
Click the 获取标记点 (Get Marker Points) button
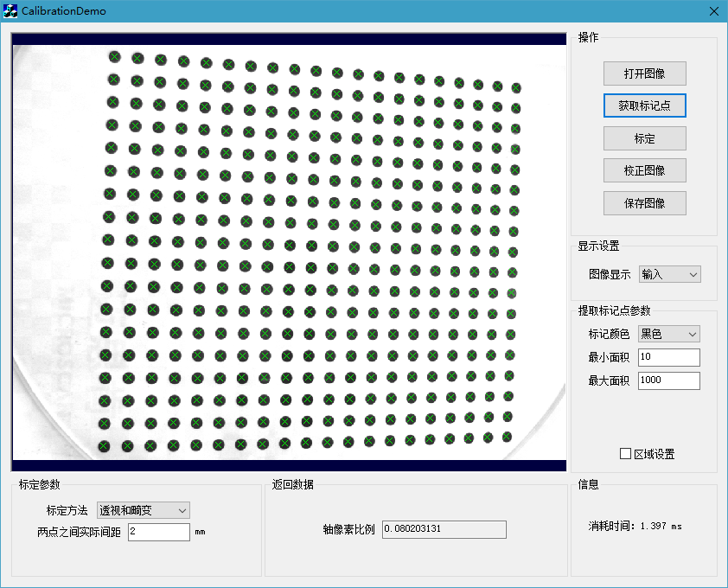(x=644, y=105)
